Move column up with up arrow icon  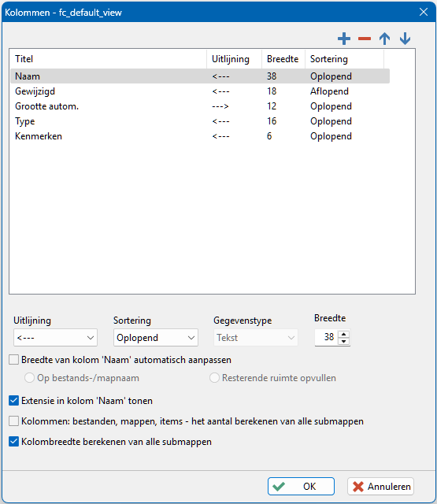click(384, 39)
